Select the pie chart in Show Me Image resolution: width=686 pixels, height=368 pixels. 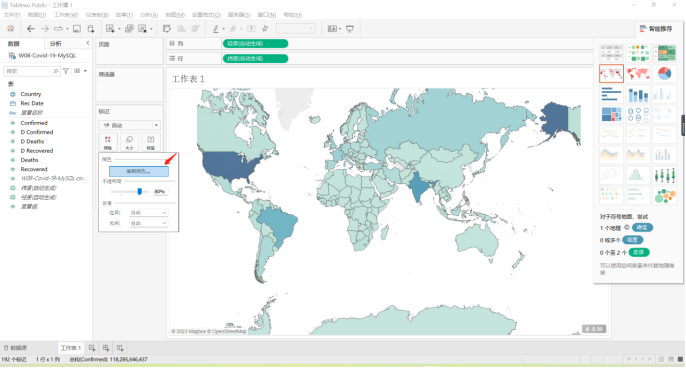[664, 74]
